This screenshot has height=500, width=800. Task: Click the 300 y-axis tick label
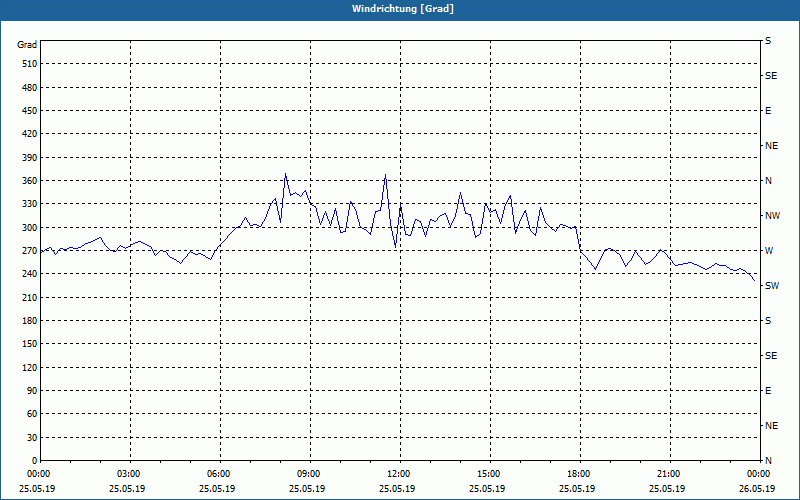click(x=30, y=228)
